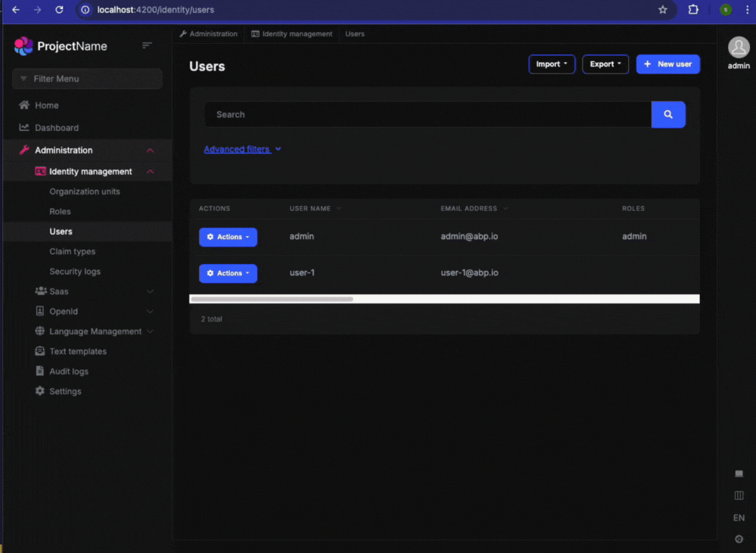Click the layout columns icon in right rail

[x=739, y=496]
